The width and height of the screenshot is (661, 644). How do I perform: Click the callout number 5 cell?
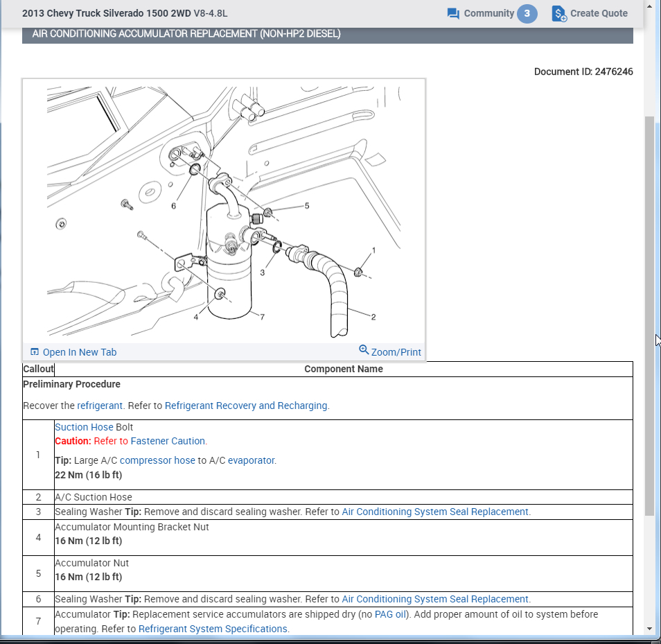coord(38,573)
